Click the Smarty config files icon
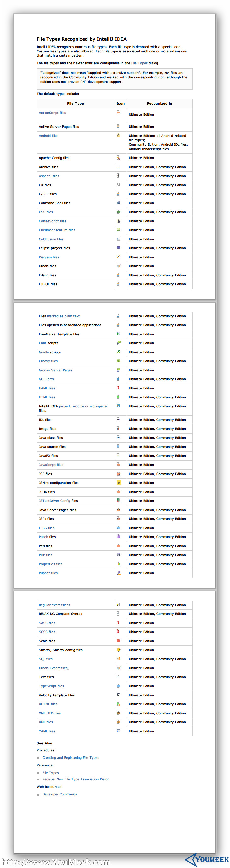 (x=118, y=650)
